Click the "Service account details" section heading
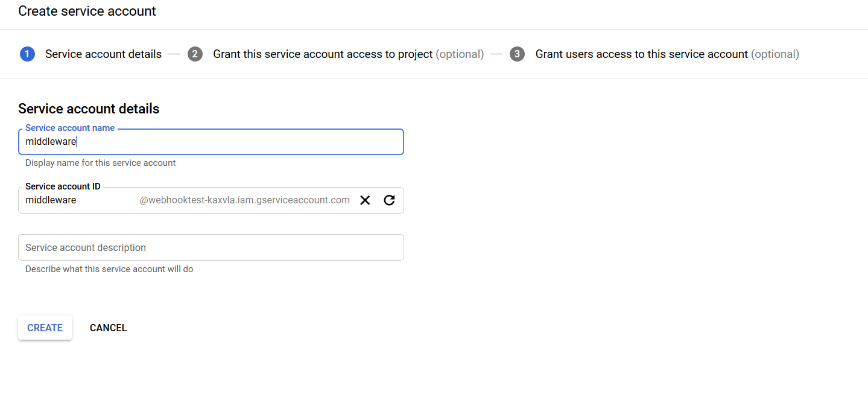The height and width of the screenshot is (397, 868). 89,109
